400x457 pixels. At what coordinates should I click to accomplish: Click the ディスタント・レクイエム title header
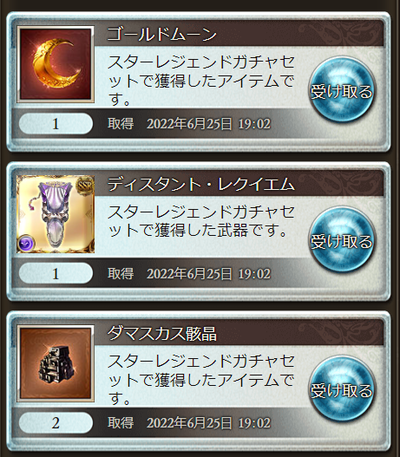(x=201, y=184)
